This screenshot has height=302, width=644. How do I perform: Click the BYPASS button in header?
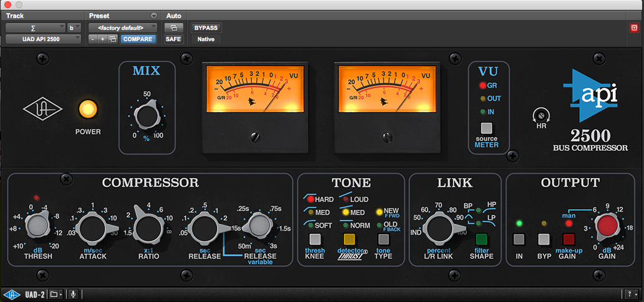pos(206,28)
